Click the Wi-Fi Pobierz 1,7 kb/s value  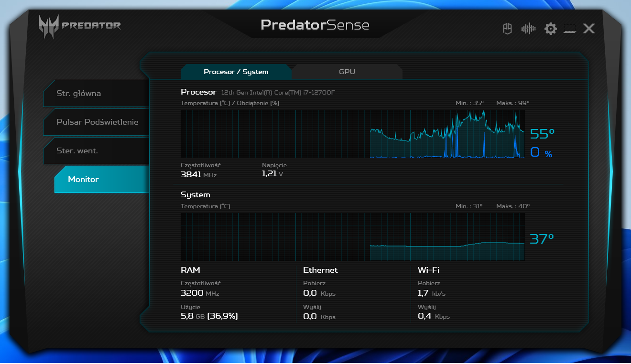coord(431,293)
